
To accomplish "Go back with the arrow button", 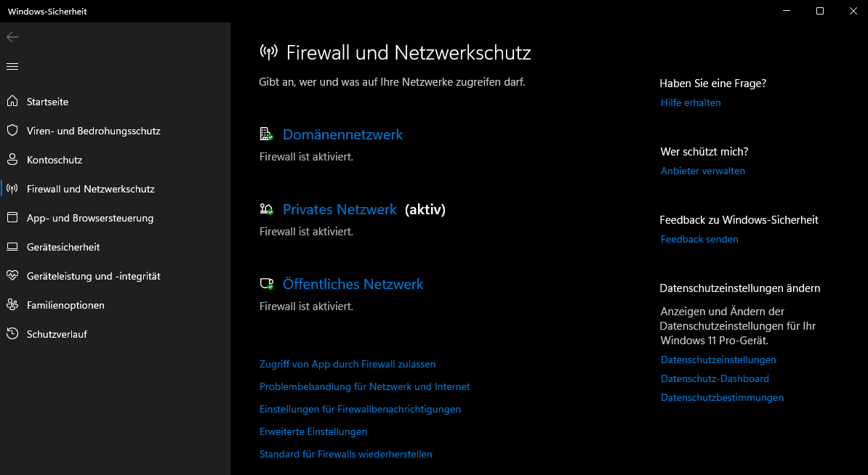I will click(x=12, y=36).
